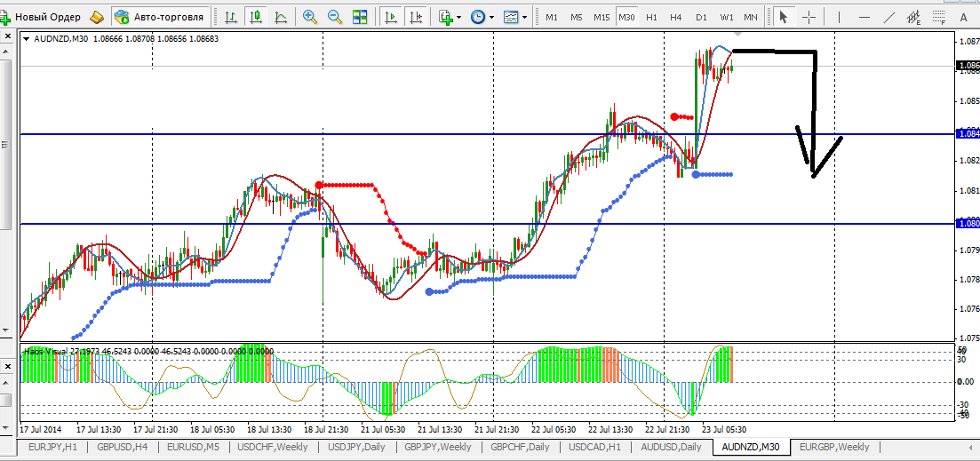Toggle candlestick chart mode
This screenshot has width=980, height=461.
(x=257, y=17)
